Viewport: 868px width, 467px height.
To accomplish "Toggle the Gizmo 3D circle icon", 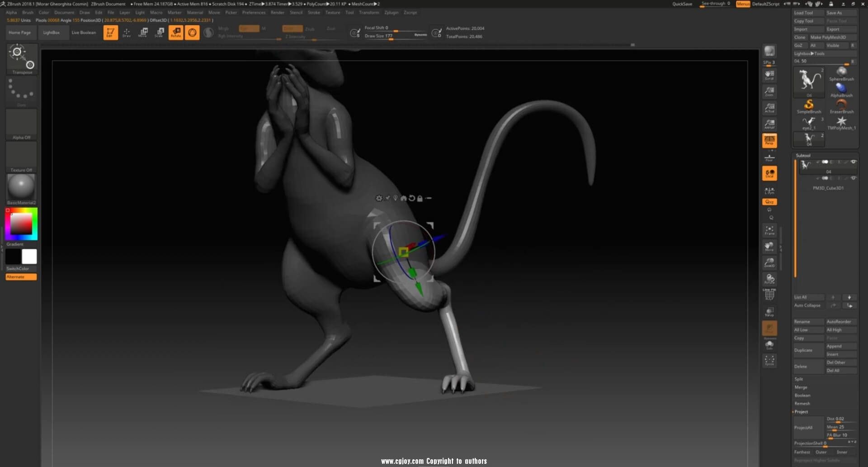I will click(192, 33).
